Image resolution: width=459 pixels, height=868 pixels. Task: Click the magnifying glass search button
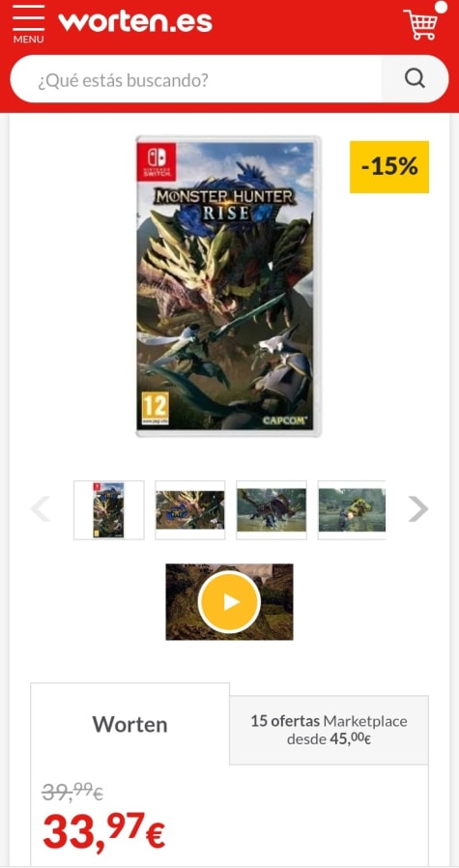(x=415, y=78)
